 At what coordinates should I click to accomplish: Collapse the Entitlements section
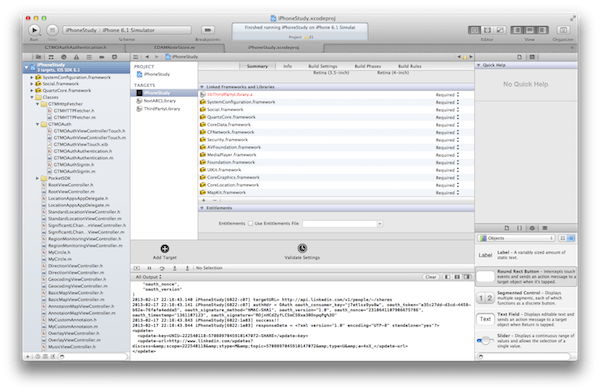tap(202, 208)
